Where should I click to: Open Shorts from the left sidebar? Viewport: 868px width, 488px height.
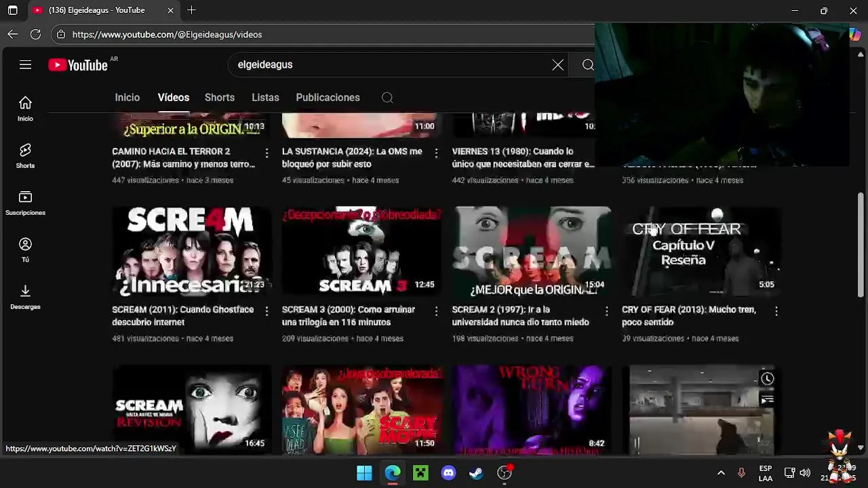click(x=25, y=156)
